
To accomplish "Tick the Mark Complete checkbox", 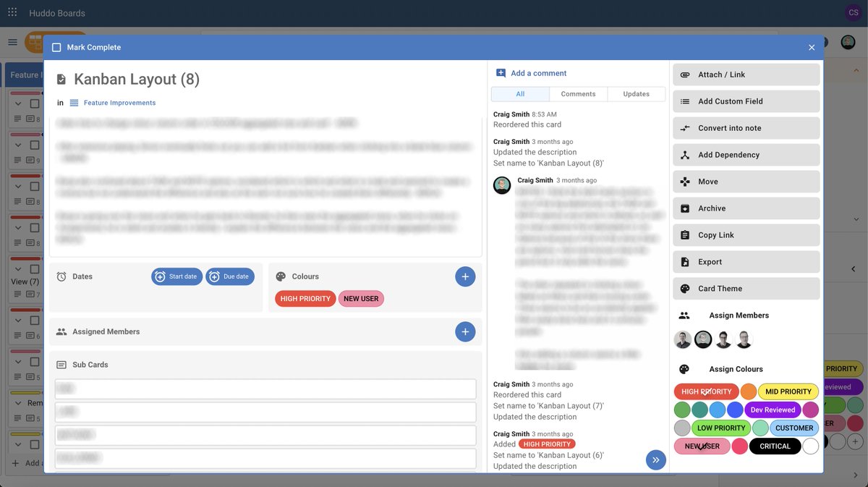I will (x=56, y=47).
